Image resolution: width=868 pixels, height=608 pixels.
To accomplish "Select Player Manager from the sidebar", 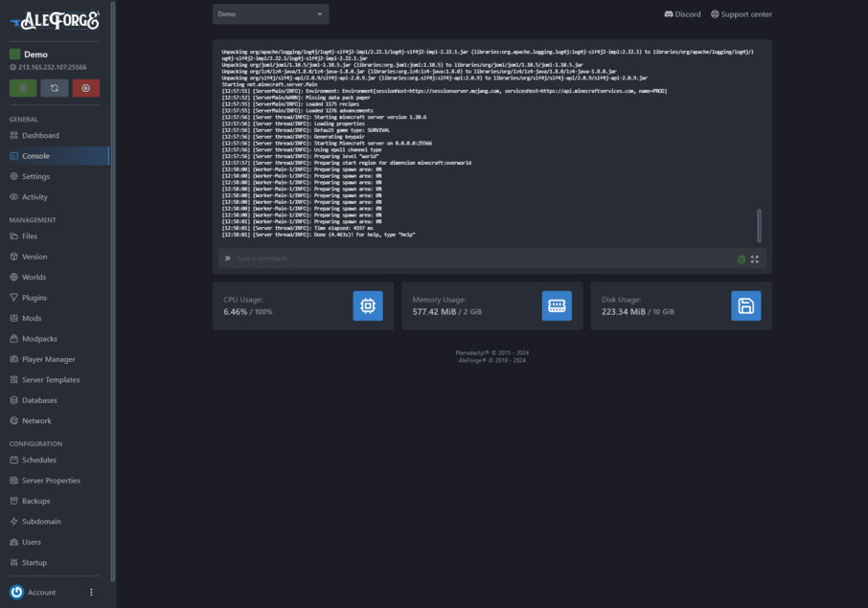I will tap(48, 359).
